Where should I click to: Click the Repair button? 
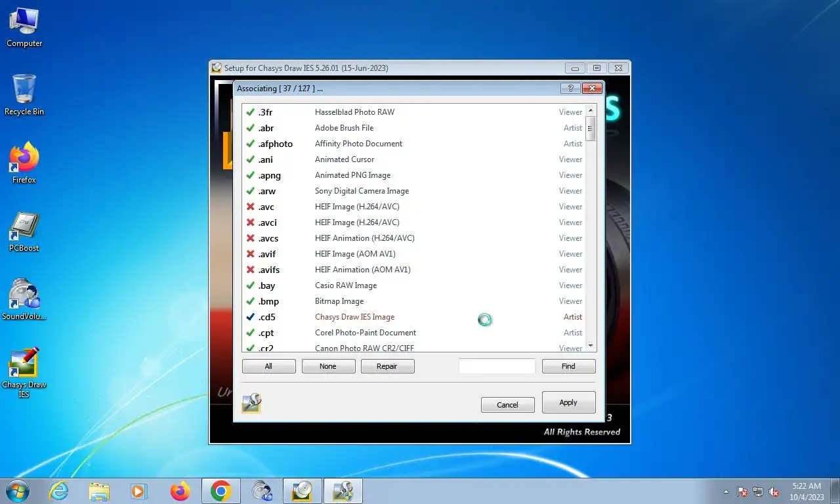(387, 366)
